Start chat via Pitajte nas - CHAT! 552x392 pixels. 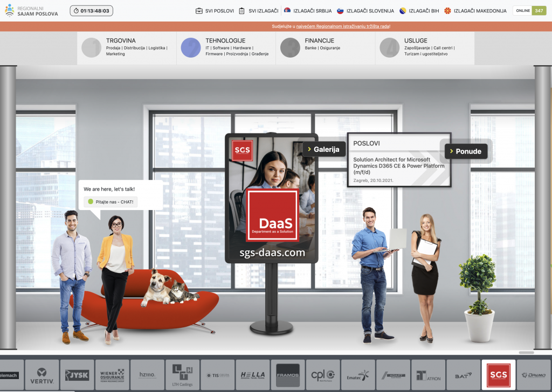pyautogui.click(x=111, y=202)
